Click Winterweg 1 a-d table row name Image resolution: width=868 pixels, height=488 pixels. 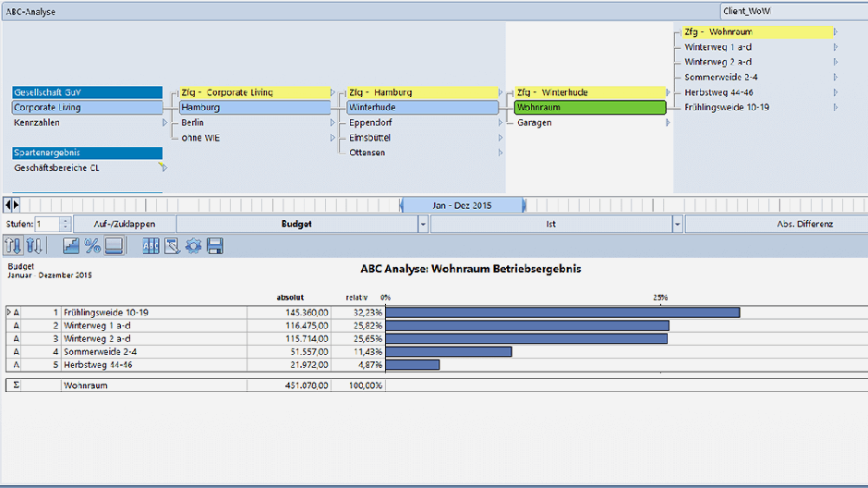(x=98, y=325)
